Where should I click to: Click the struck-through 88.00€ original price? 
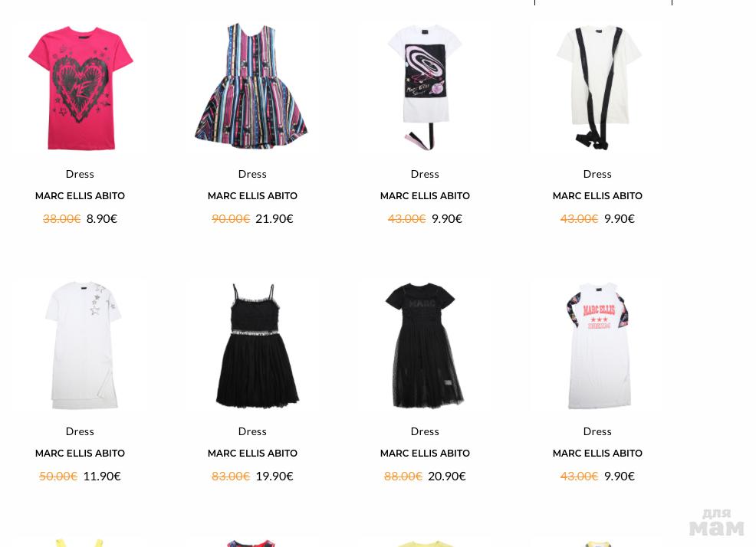(x=403, y=477)
